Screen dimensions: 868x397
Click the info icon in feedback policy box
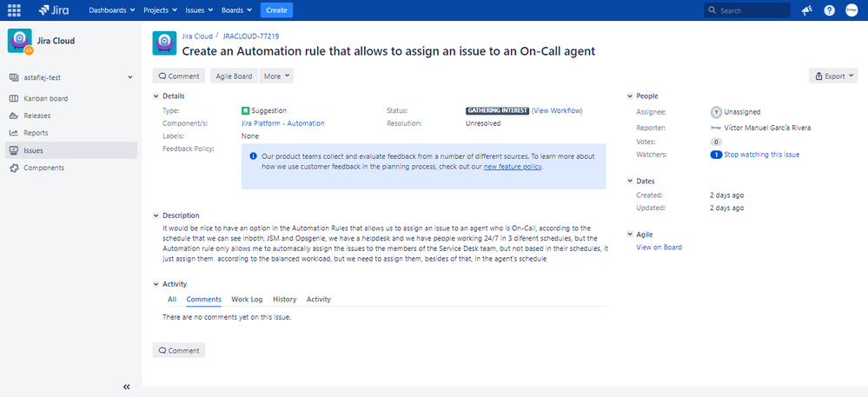253,156
